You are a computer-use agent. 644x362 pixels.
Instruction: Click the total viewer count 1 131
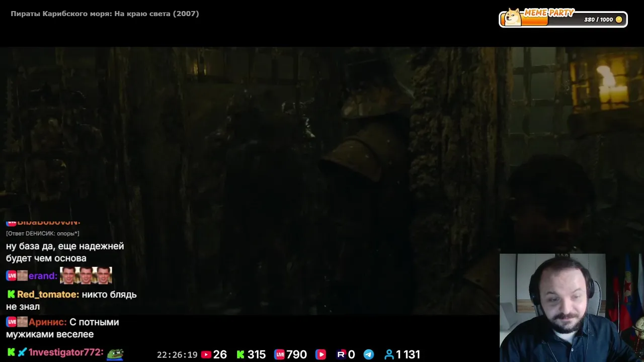coord(408,354)
